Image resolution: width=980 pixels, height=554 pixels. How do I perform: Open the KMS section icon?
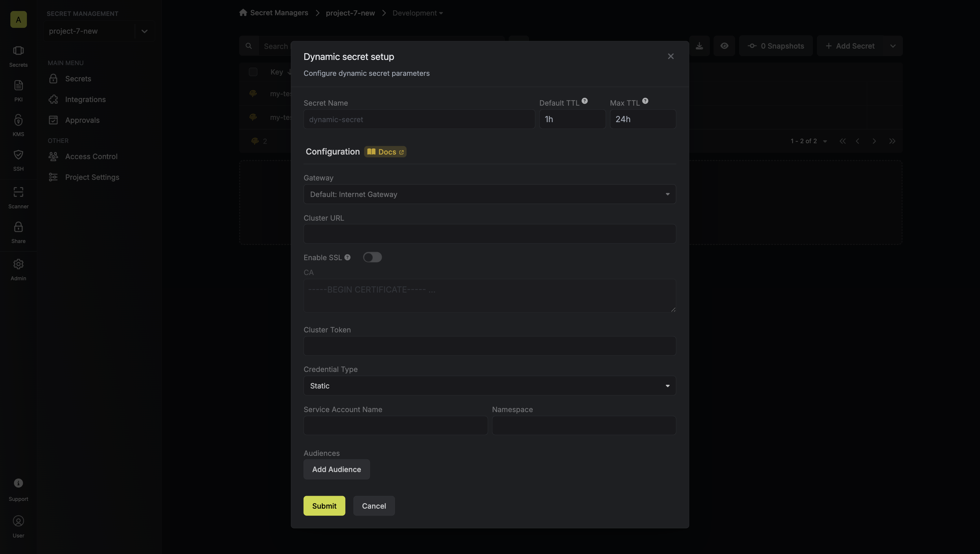click(18, 120)
